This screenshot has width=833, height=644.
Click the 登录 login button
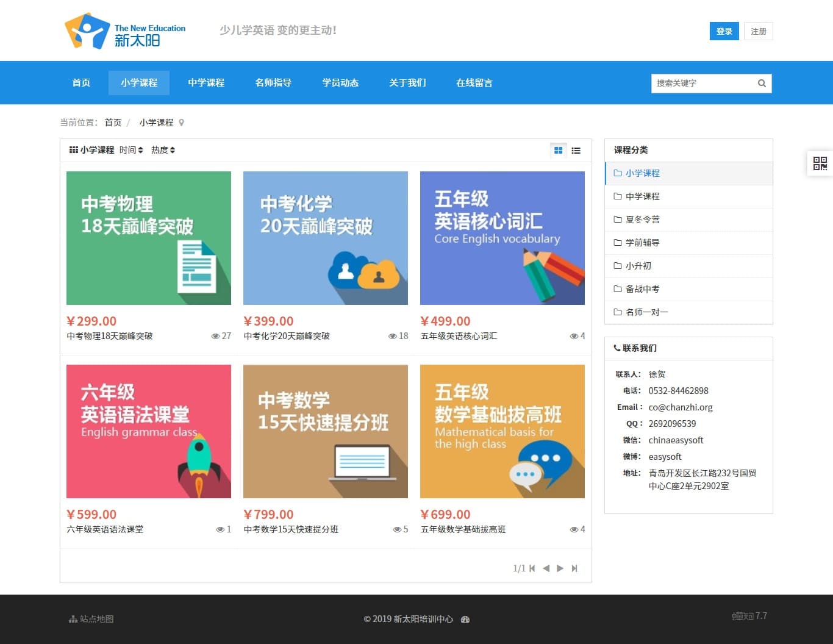(724, 31)
